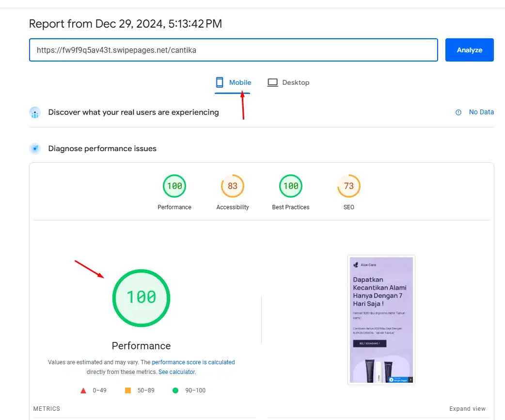Screen dimensions: 505x420
Task: Open the See calculator link
Action: coord(176,372)
